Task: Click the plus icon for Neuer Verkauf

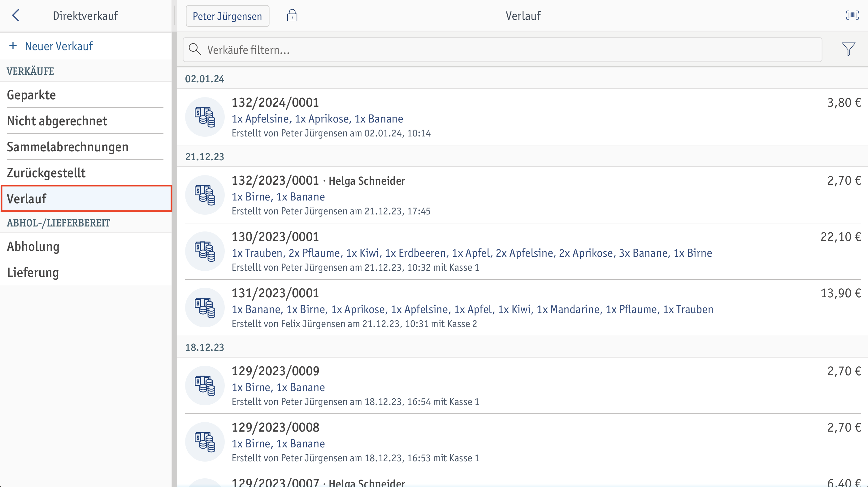Action: tap(13, 45)
